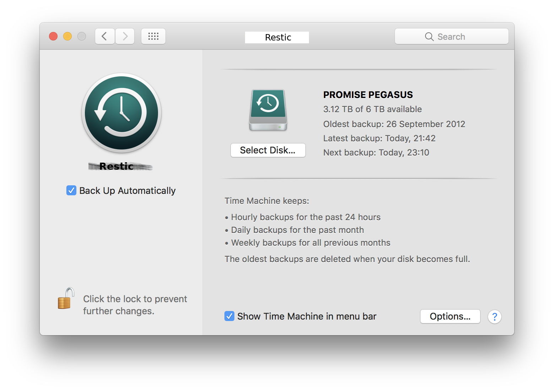The height and width of the screenshot is (392, 554).
Task: Show all preferences with the grid button
Action: point(153,36)
